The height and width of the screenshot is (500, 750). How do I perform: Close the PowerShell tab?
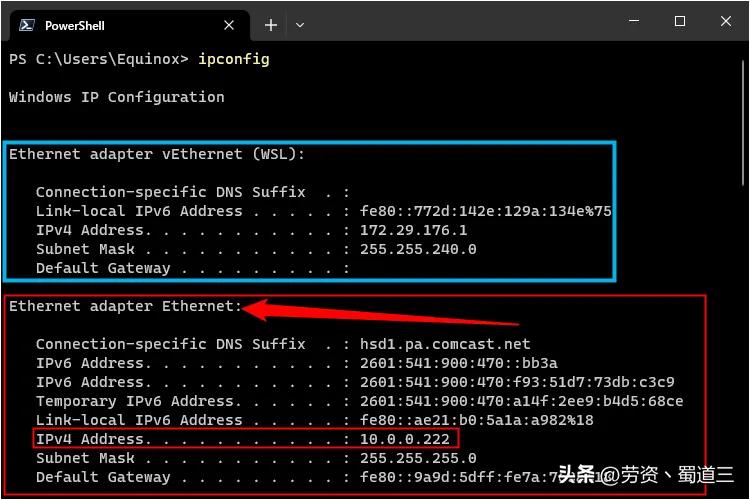pos(231,25)
